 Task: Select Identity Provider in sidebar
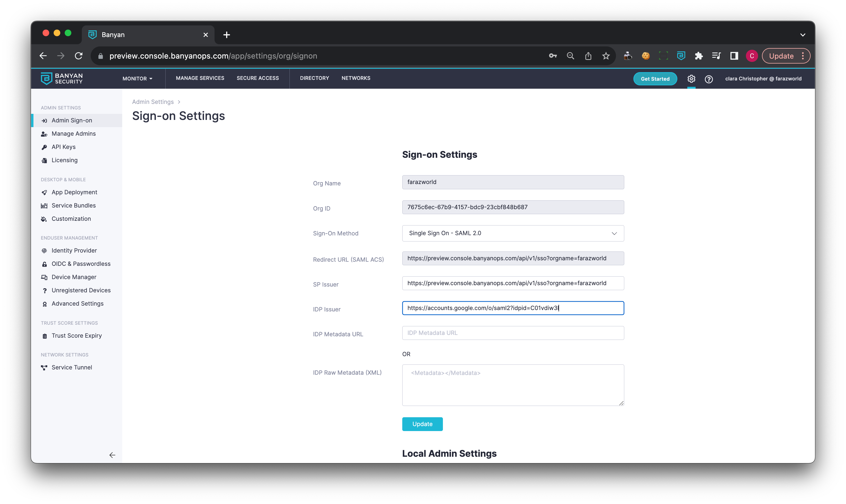[74, 251]
